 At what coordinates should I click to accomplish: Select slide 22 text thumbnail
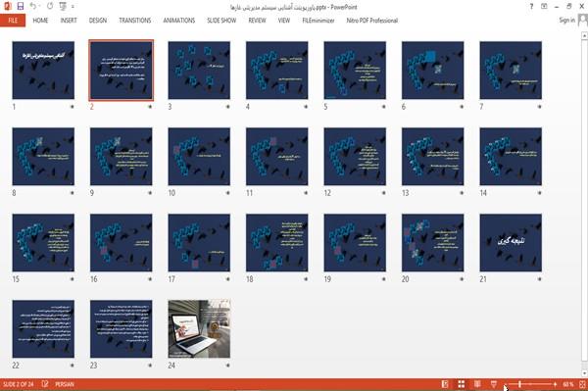43,328
